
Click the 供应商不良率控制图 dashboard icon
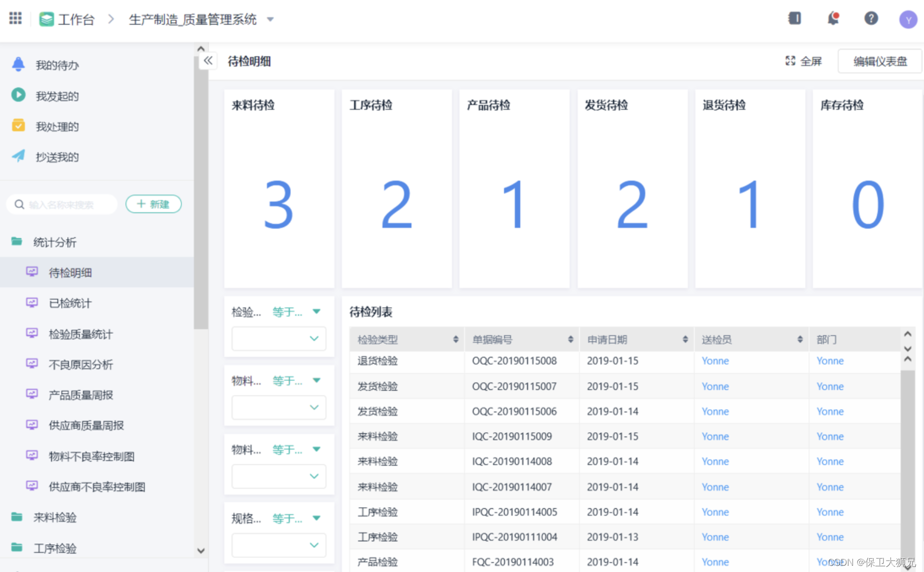pos(32,486)
